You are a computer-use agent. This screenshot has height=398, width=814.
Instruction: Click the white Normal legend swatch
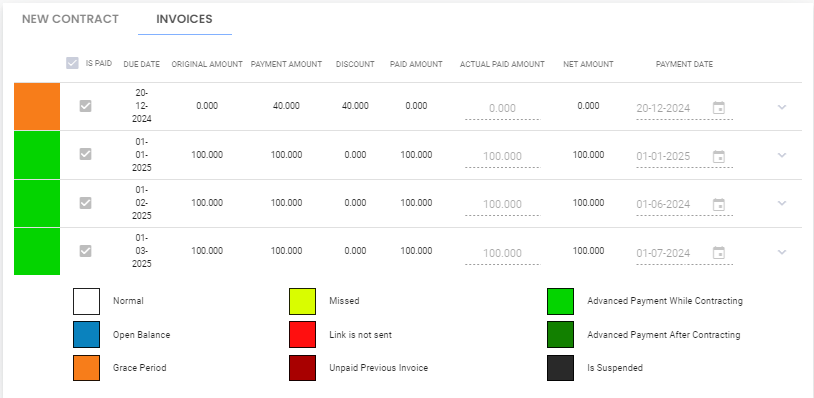[x=86, y=301]
